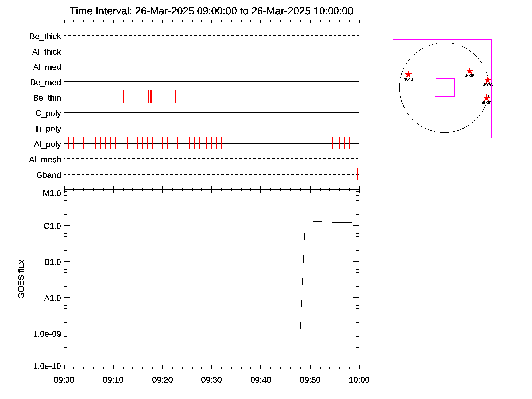Click the blue Ti_poly exposure tick
532x399 pixels.
(x=358, y=128)
